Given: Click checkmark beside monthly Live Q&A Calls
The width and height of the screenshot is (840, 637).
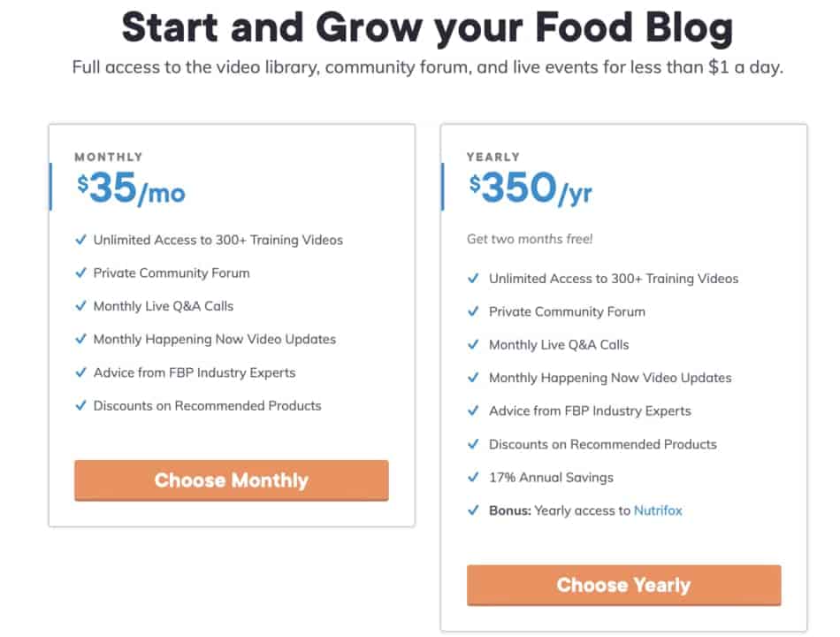Looking at the screenshot, I should point(80,305).
